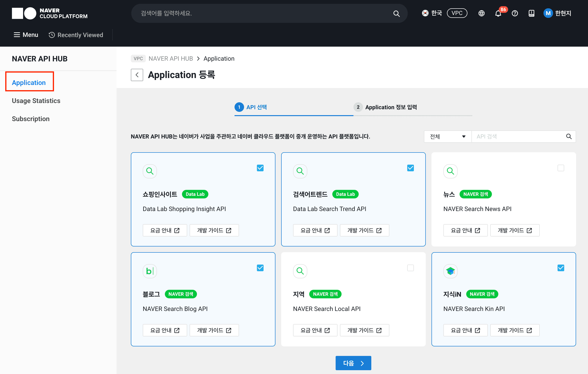The width and height of the screenshot is (588, 374).
Task: Open the notifications bell with badge 86
Action: click(x=498, y=13)
